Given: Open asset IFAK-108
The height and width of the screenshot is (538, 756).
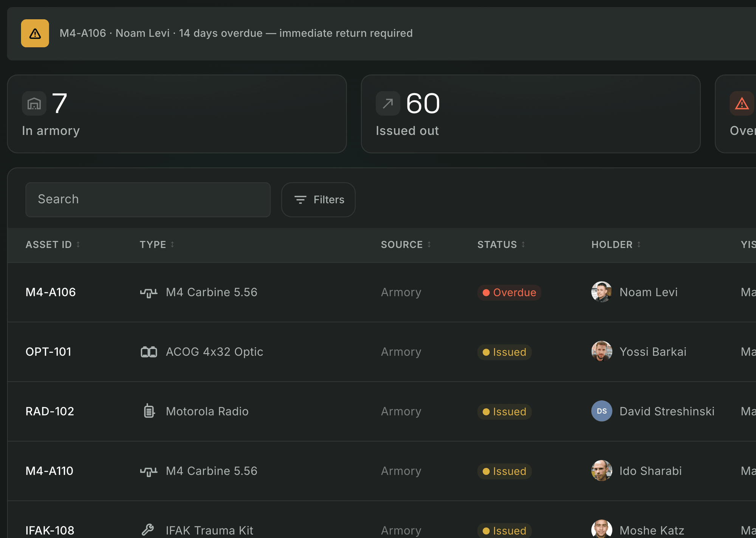Looking at the screenshot, I should (x=50, y=530).
